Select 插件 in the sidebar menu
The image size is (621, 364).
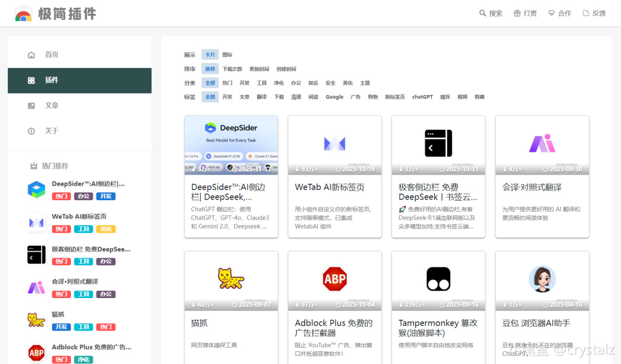click(x=80, y=80)
